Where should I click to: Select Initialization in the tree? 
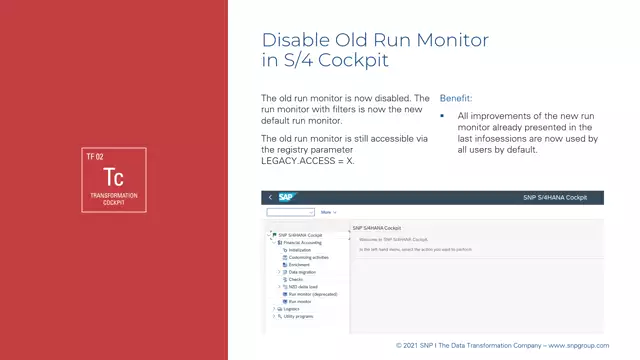(300, 250)
